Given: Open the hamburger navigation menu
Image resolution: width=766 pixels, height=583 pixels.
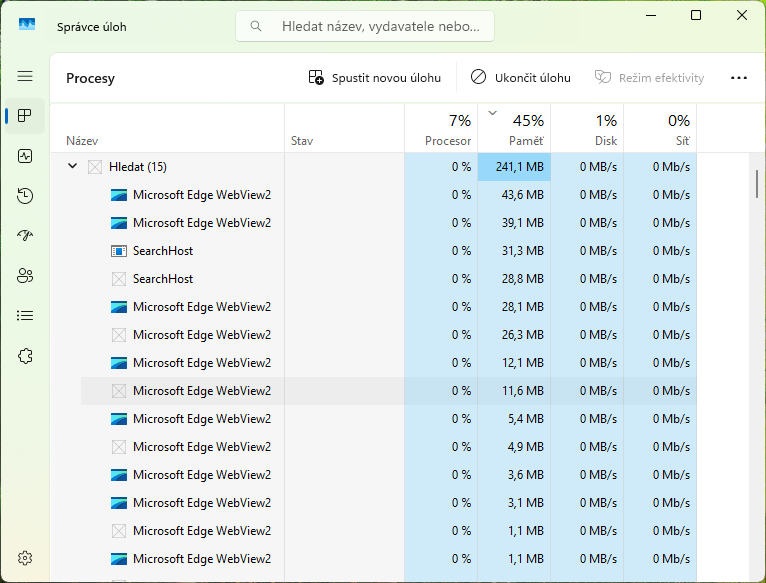Looking at the screenshot, I should pyautogui.click(x=25, y=76).
